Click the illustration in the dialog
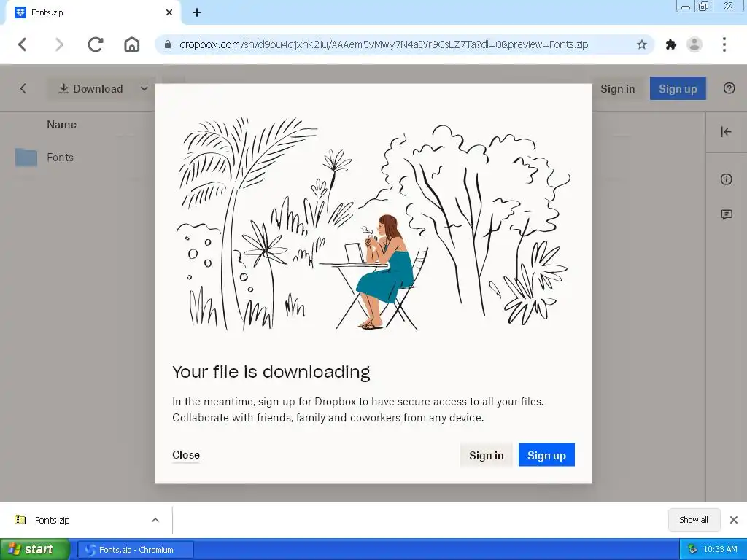Viewport: 747px width, 560px height. [x=373, y=223]
